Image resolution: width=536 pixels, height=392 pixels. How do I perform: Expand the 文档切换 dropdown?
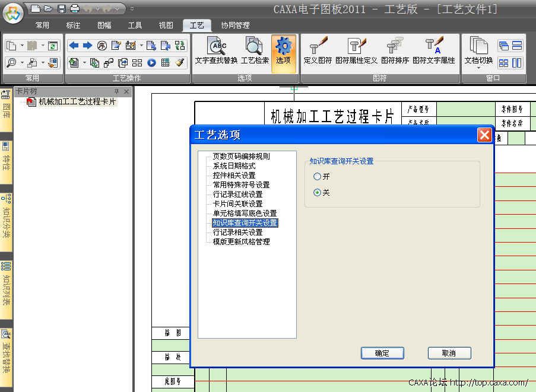point(478,67)
